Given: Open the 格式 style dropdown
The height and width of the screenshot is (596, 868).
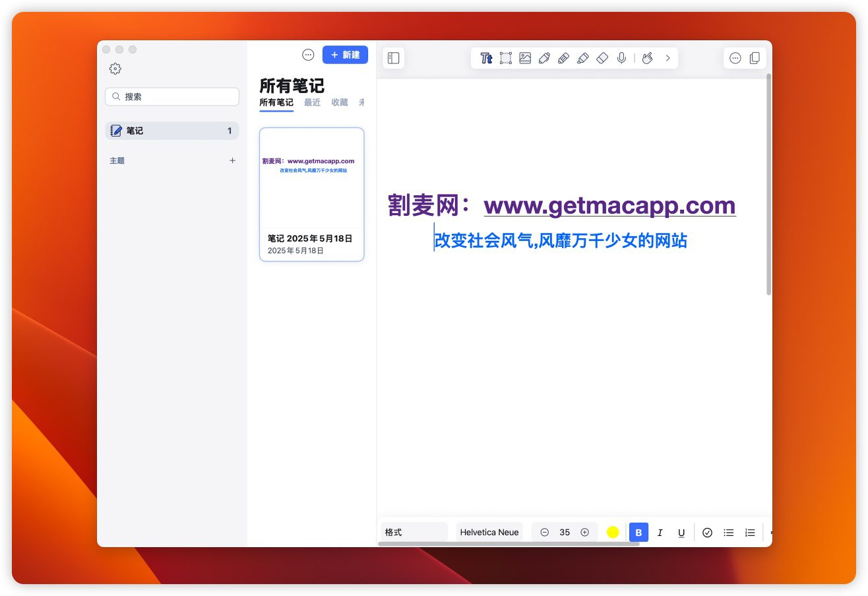Looking at the screenshot, I should tap(414, 532).
